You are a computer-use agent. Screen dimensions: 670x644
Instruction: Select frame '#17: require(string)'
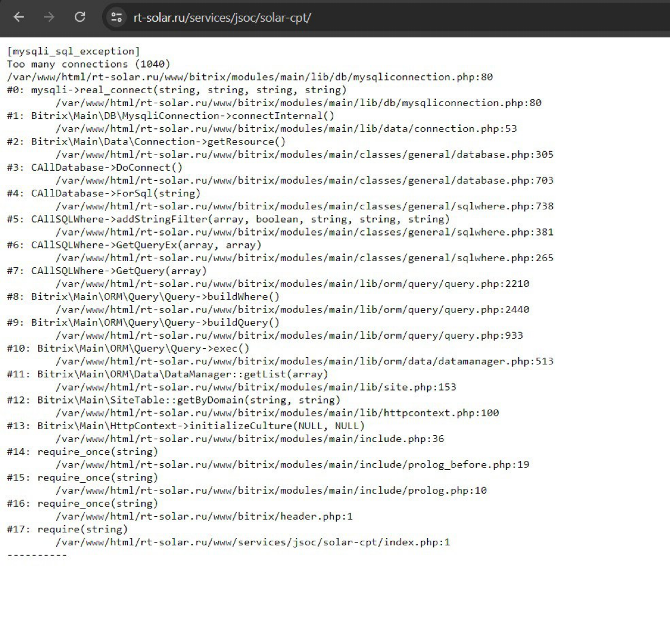click(x=67, y=529)
